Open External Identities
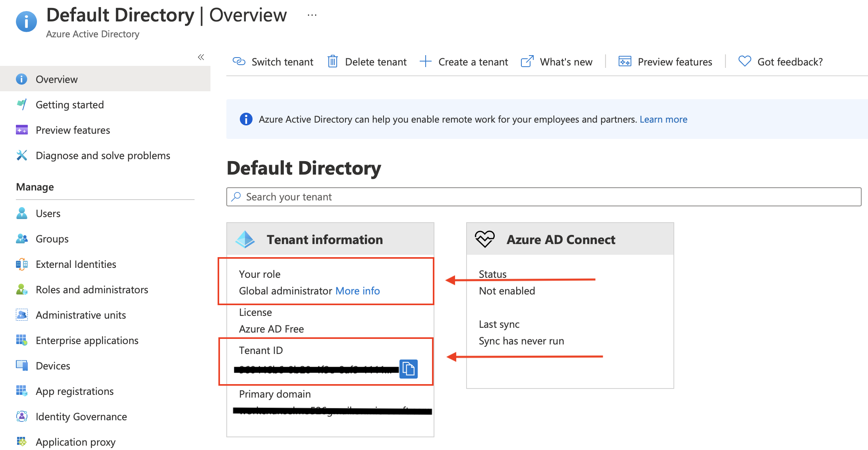Viewport: 868px width, 450px height. 76,264
